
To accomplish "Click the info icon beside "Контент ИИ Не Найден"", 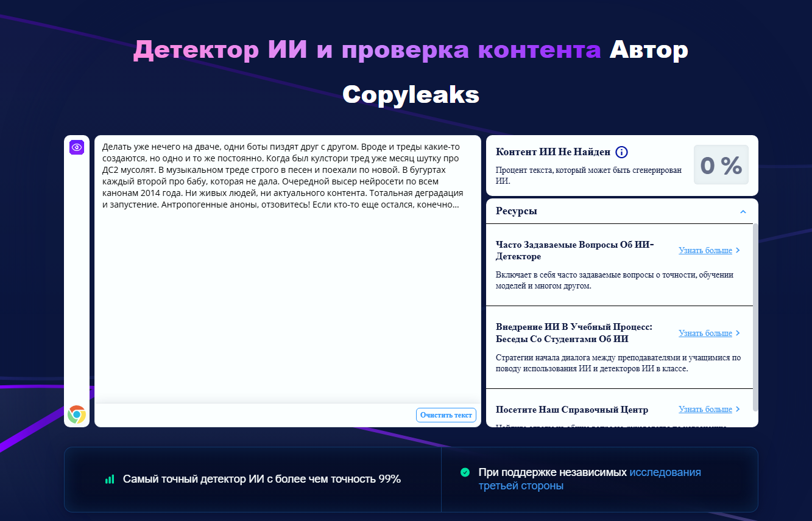I will (x=621, y=152).
